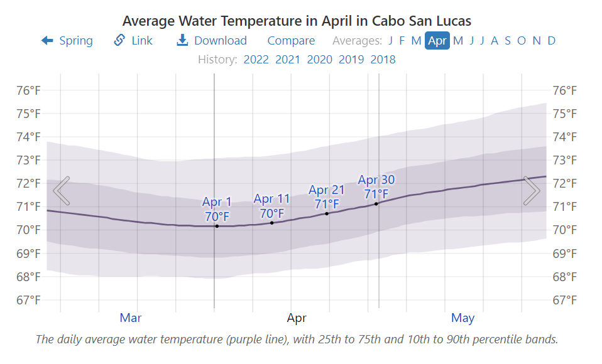The height and width of the screenshot is (364, 602).
Task: Select the Apr 30 data point
Action: [x=376, y=203]
